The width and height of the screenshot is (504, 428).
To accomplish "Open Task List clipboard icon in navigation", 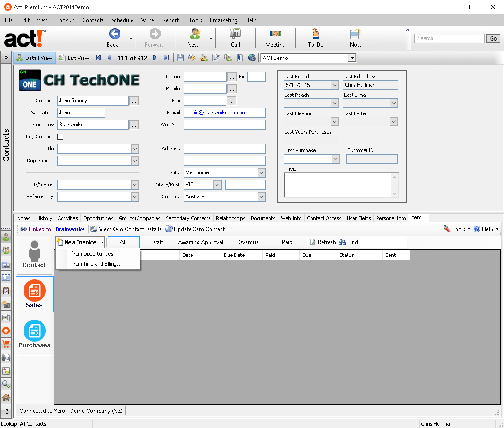I will tap(6, 291).
